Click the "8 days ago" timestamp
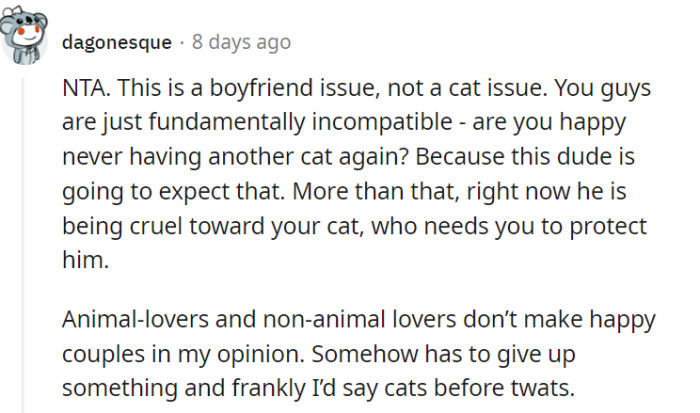Viewport: 700px width, 413px height. [x=241, y=42]
